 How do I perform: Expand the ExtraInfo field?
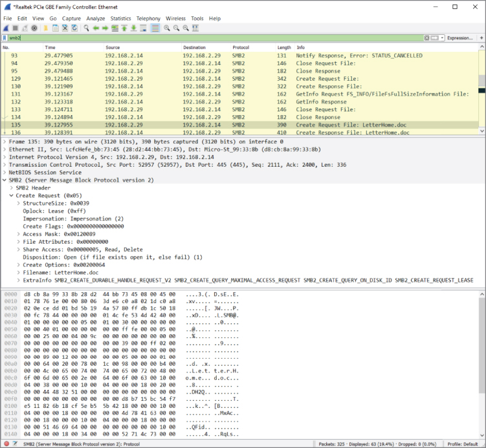tap(18, 281)
